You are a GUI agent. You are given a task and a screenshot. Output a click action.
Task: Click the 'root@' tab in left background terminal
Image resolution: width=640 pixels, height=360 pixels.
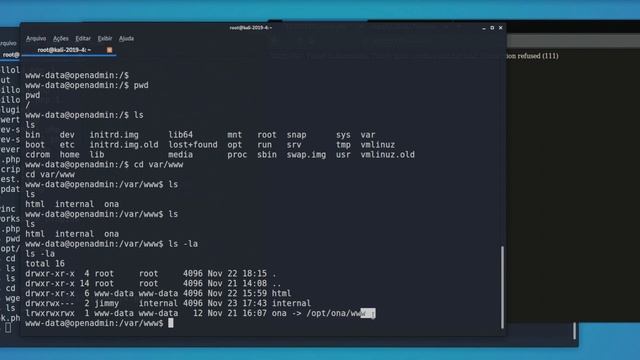11,55
